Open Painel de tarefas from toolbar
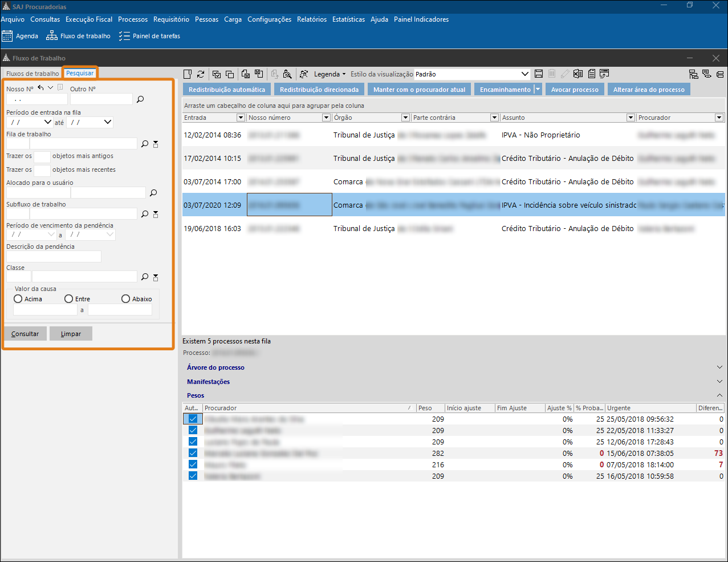The image size is (728, 562). (x=149, y=36)
